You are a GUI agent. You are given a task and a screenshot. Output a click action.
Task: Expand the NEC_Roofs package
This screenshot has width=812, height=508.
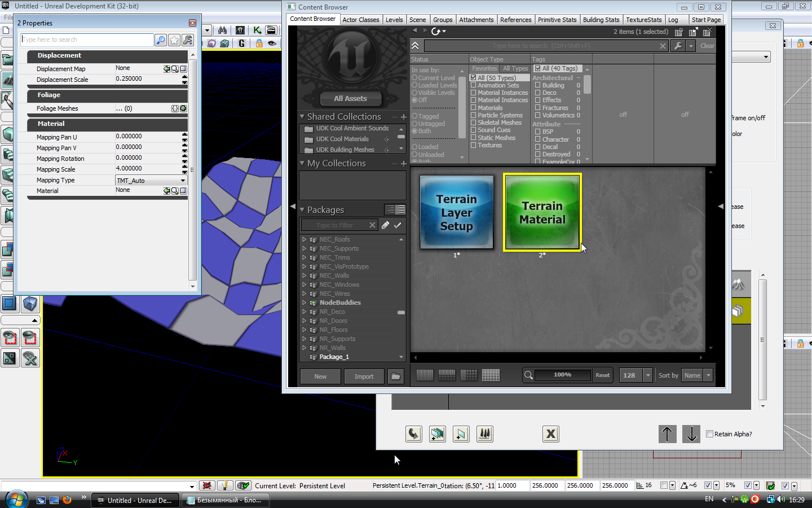click(x=304, y=239)
